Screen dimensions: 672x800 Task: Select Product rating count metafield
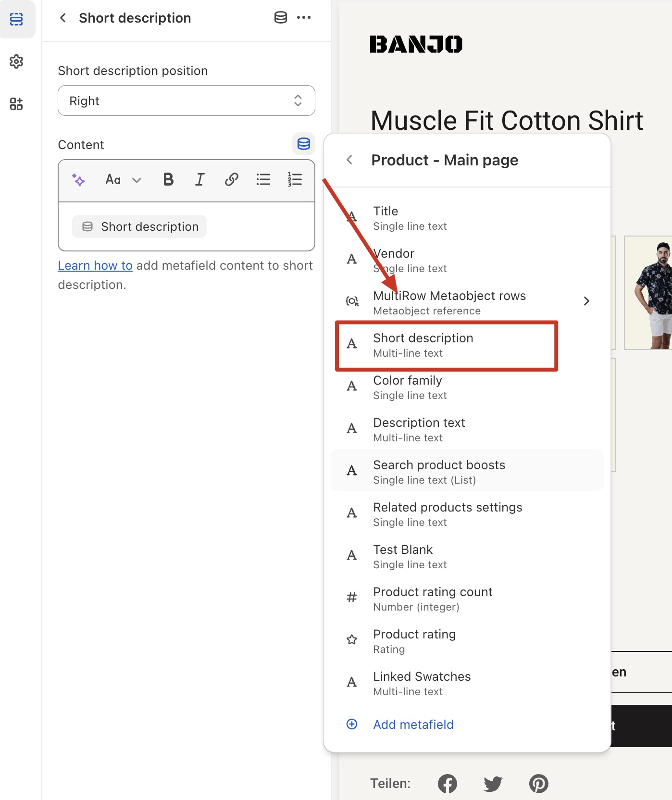[467, 599]
